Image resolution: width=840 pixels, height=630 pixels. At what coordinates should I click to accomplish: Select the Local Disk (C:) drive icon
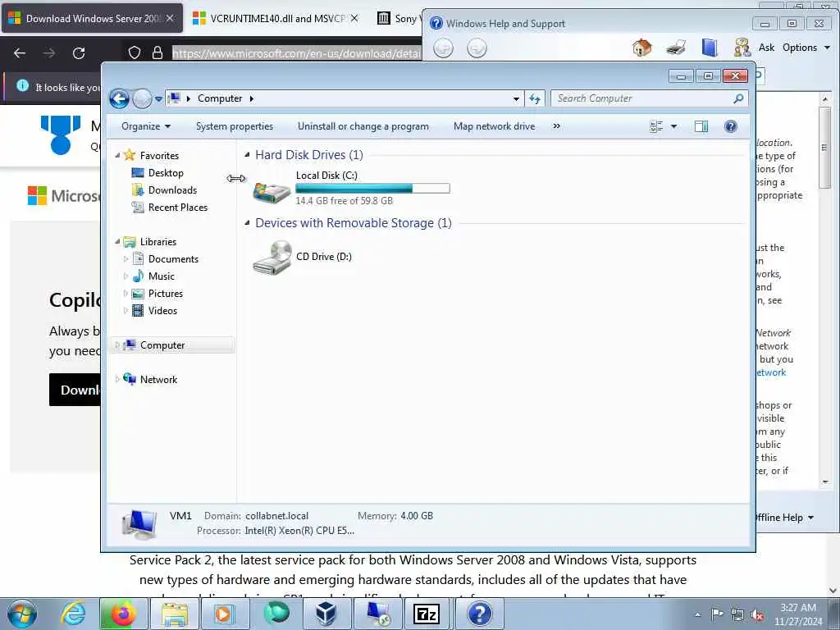click(x=272, y=192)
